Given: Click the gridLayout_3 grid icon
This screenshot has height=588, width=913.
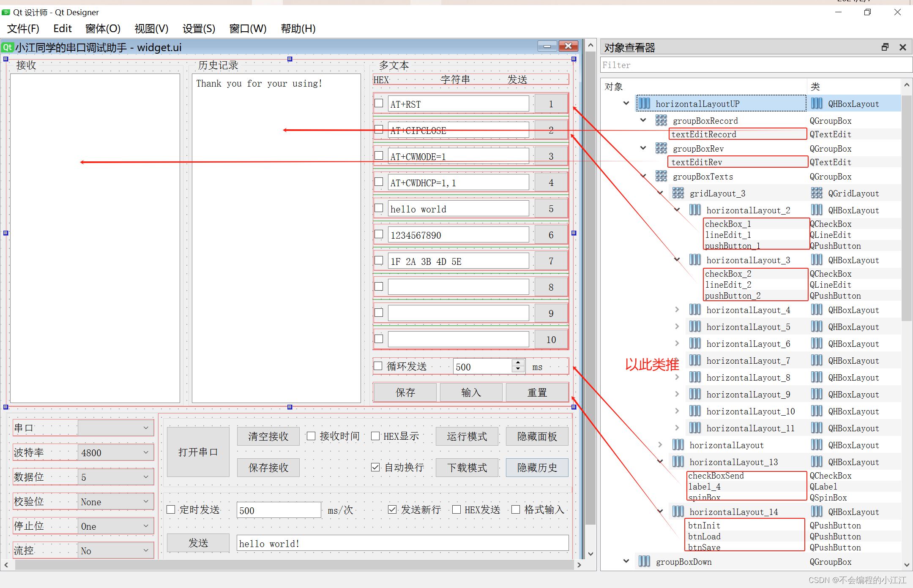Looking at the screenshot, I should [678, 193].
